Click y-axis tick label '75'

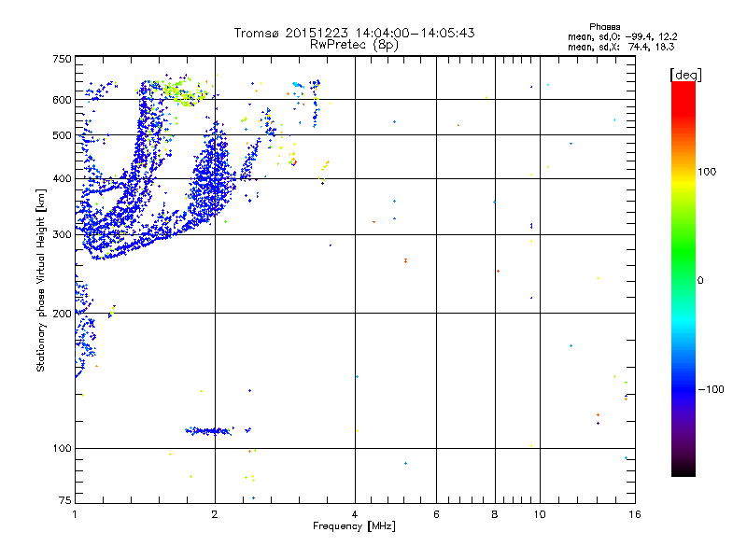coord(65,500)
